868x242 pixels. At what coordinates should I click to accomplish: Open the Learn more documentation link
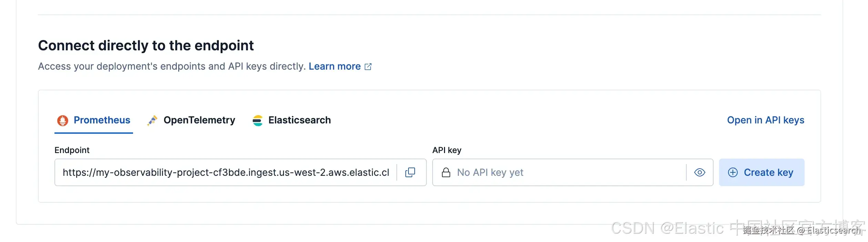coord(335,66)
